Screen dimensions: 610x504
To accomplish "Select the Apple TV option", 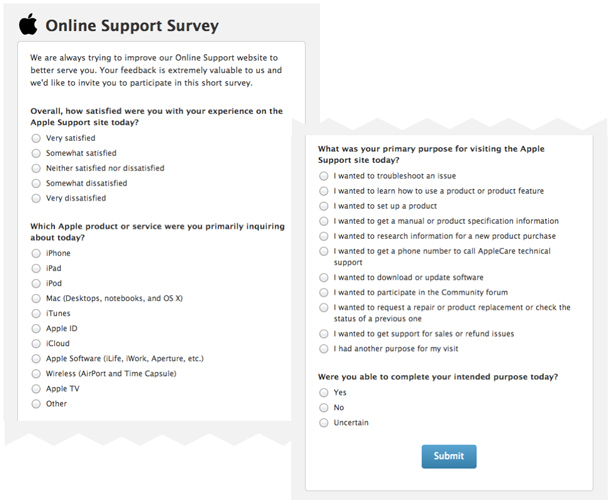I will pos(36,389).
